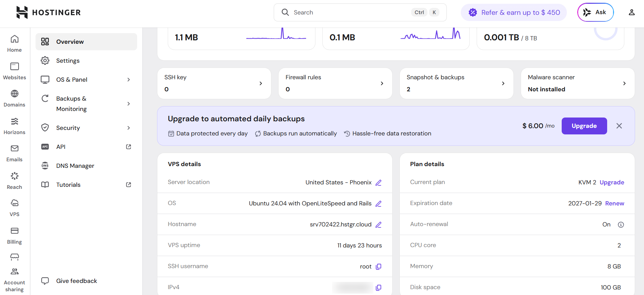644x295 pixels.
Task: Expand Backups & Monitoring submenu
Action: [128, 104]
